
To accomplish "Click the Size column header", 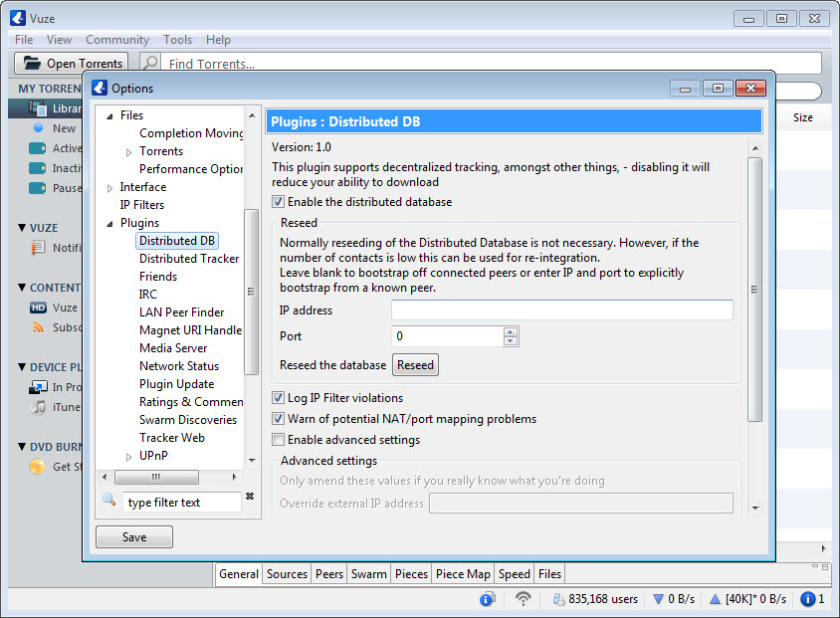I will point(802,117).
